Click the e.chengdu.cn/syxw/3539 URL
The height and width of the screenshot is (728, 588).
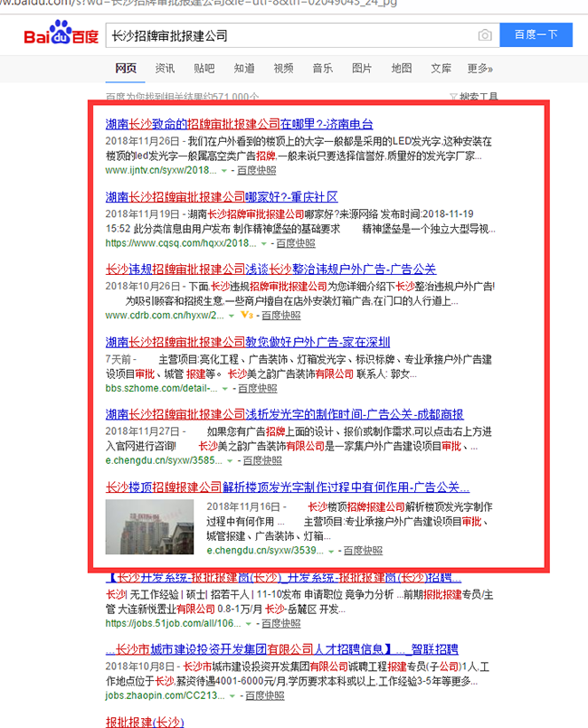point(265,551)
